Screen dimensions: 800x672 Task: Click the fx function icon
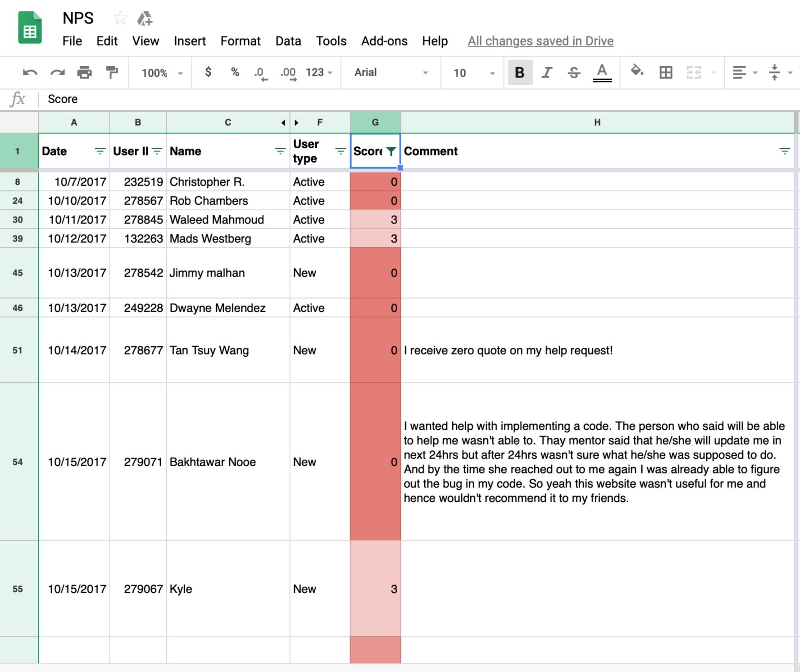point(18,99)
